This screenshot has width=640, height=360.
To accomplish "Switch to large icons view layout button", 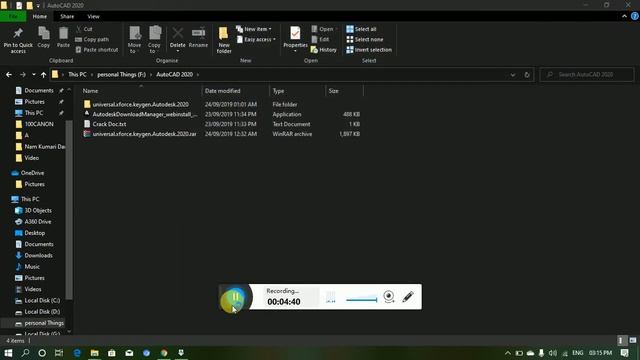I will click(x=633, y=340).
